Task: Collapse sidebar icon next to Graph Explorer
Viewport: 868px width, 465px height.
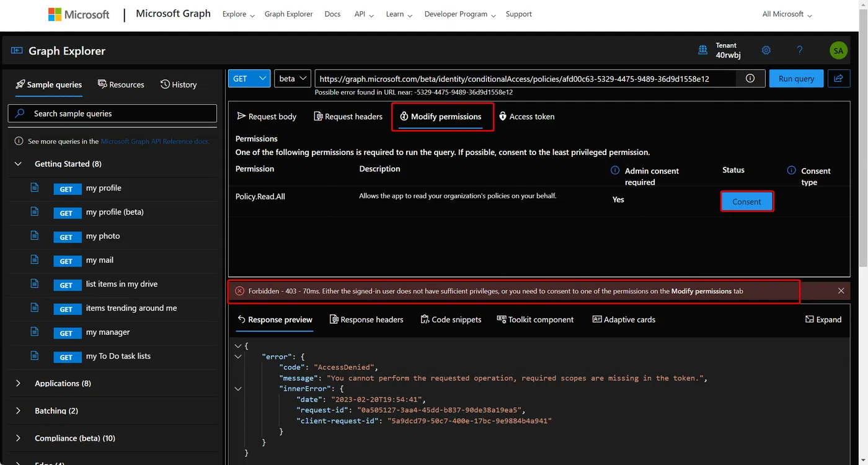Action: [17, 51]
